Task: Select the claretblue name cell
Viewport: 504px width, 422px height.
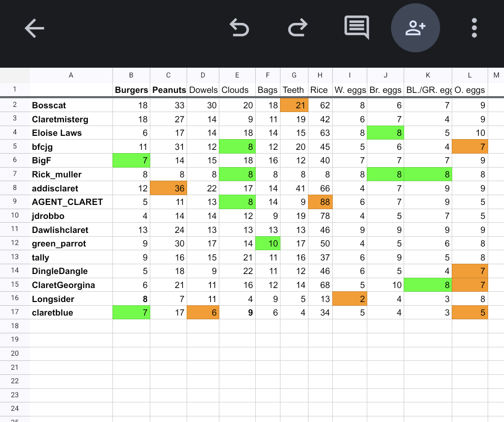Action: click(71, 312)
